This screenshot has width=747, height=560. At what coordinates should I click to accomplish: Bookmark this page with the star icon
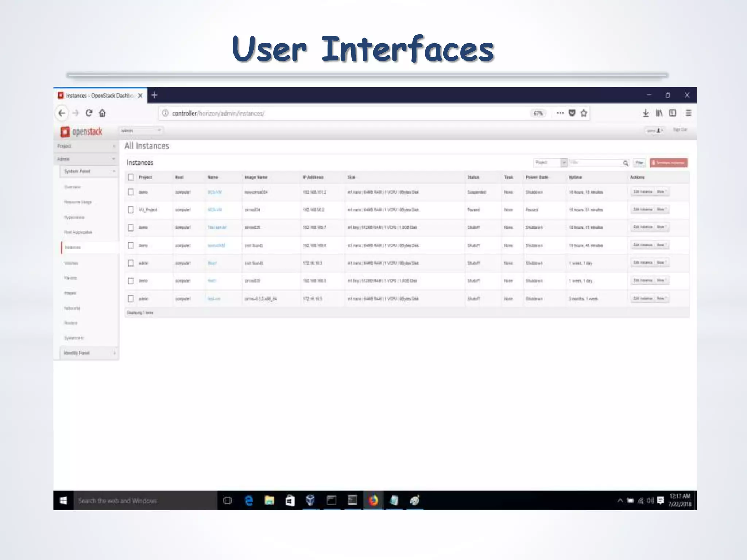pyautogui.click(x=584, y=113)
